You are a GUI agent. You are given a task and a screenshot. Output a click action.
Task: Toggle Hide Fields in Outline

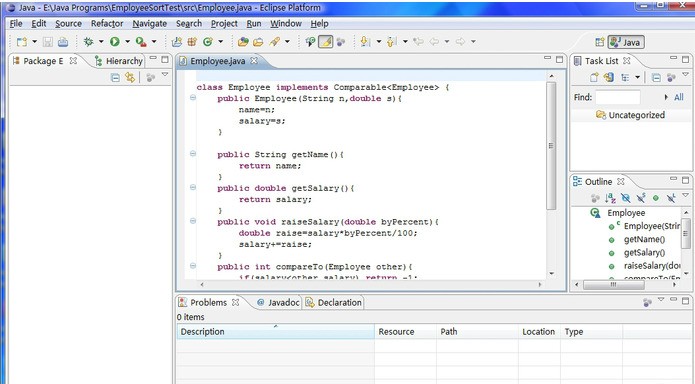click(x=625, y=198)
